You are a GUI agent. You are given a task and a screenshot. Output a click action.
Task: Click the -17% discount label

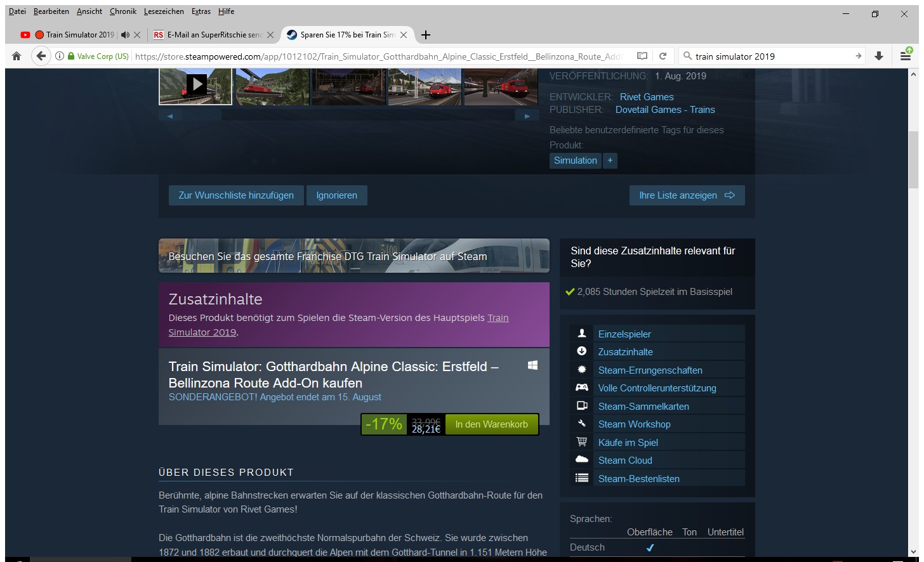[x=384, y=424]
